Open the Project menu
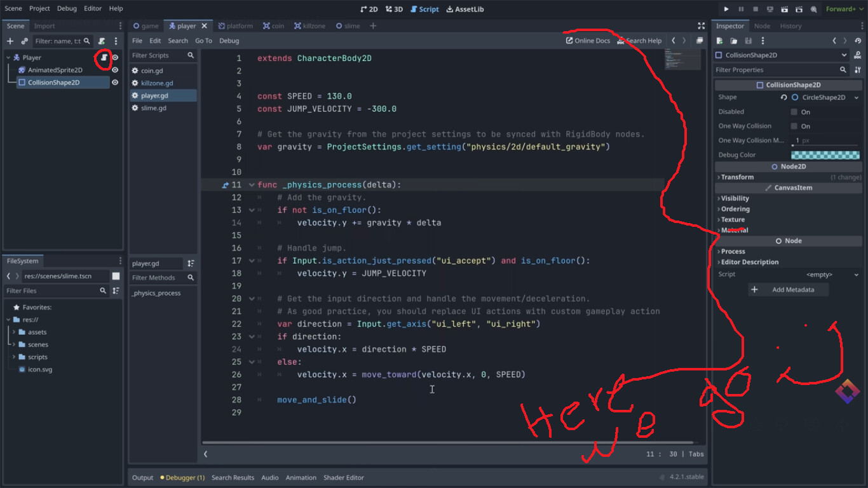 pos(39,9)
